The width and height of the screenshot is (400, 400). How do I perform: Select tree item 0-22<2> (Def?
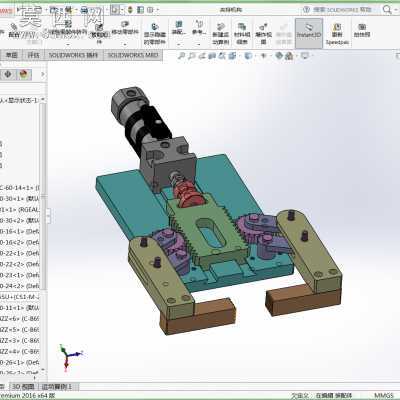[x=20, y=264]
